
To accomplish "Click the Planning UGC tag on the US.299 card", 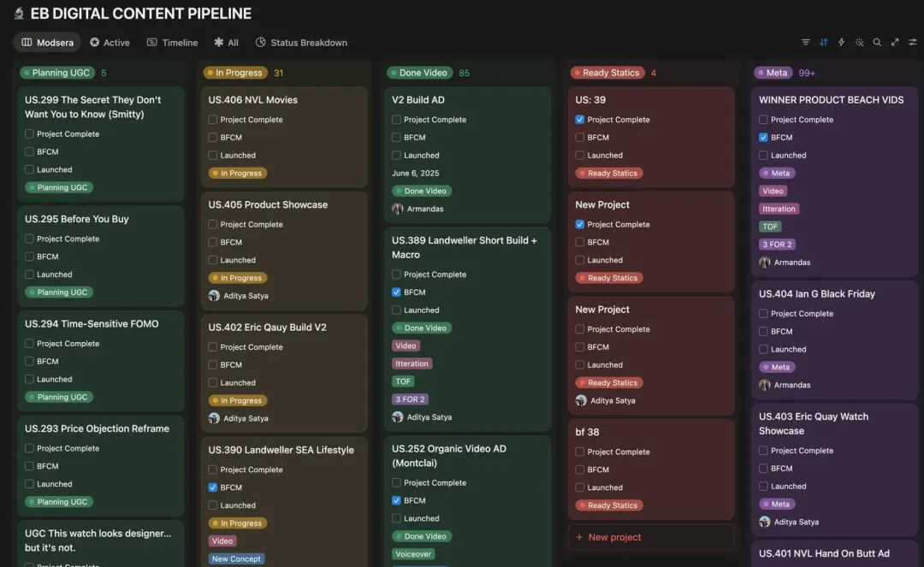I will coord(59,187).
